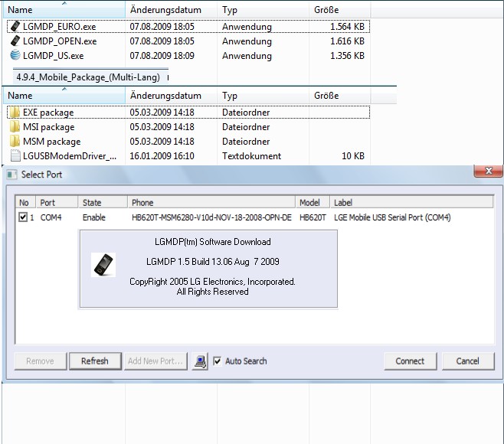Click the Phone column header

(x=211, y=203)
